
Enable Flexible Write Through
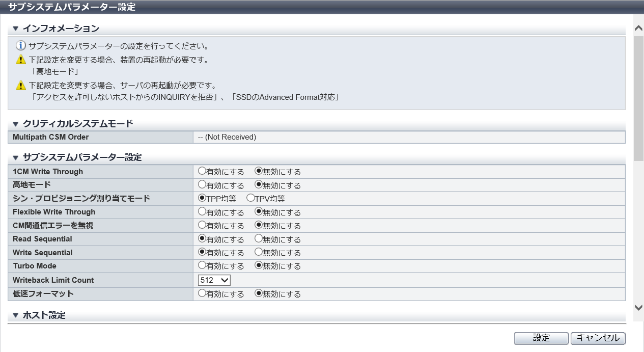202,211
